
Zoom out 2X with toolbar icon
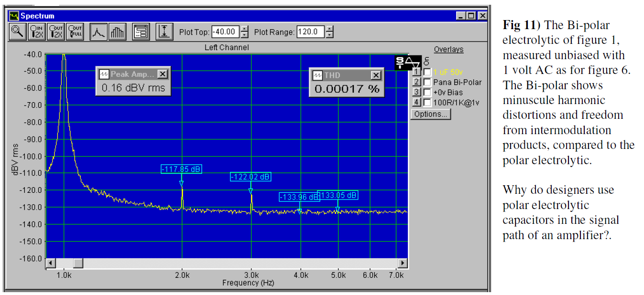(56, 32)
